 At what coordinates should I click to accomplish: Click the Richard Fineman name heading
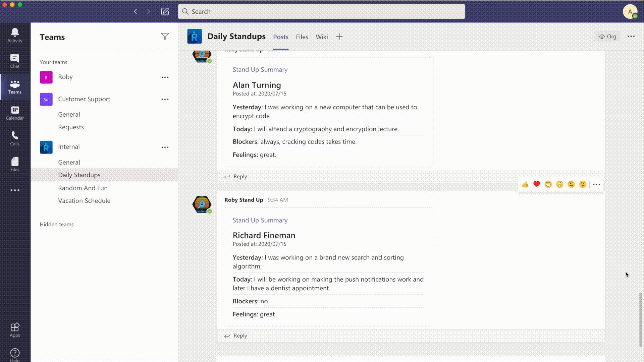click(264, 236)
